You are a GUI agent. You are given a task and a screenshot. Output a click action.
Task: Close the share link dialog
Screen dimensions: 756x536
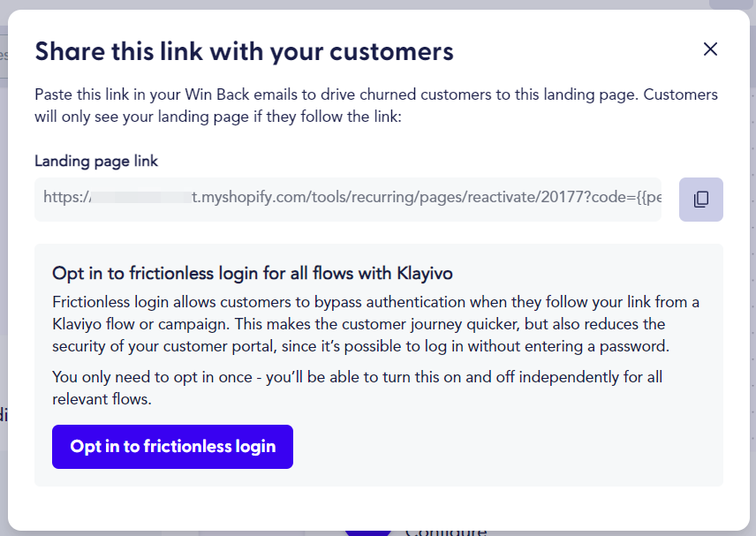click(x=710, y=49)
